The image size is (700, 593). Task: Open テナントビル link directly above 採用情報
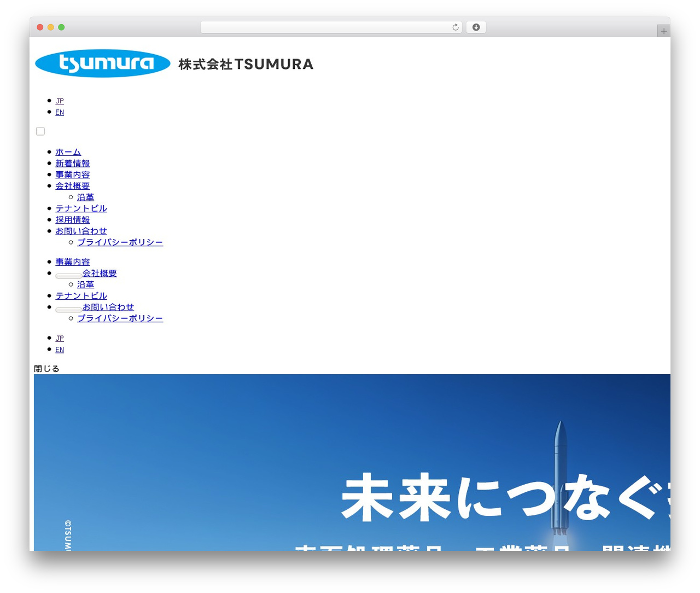point(81,208)
